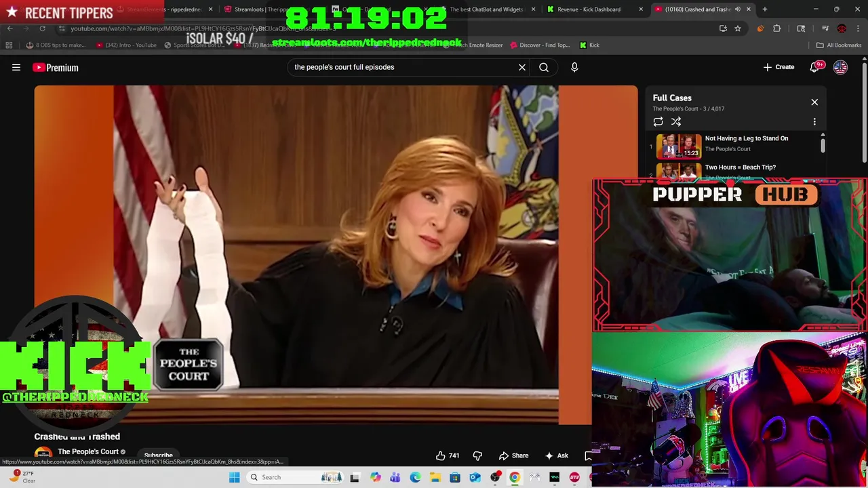Screen dimensions: 868x488
Task: Dislike the video
Action: coord(477,455)
